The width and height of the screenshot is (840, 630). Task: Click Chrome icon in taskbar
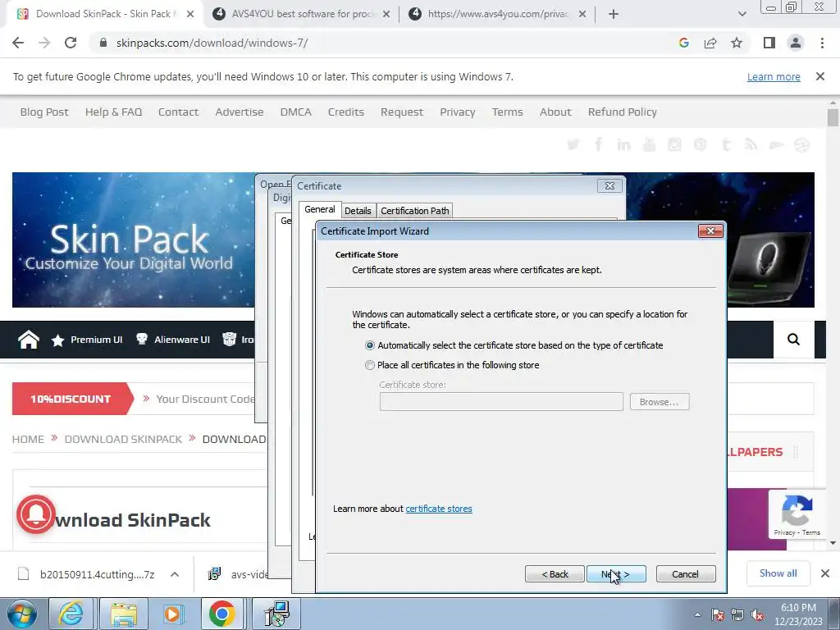point(222,614)
